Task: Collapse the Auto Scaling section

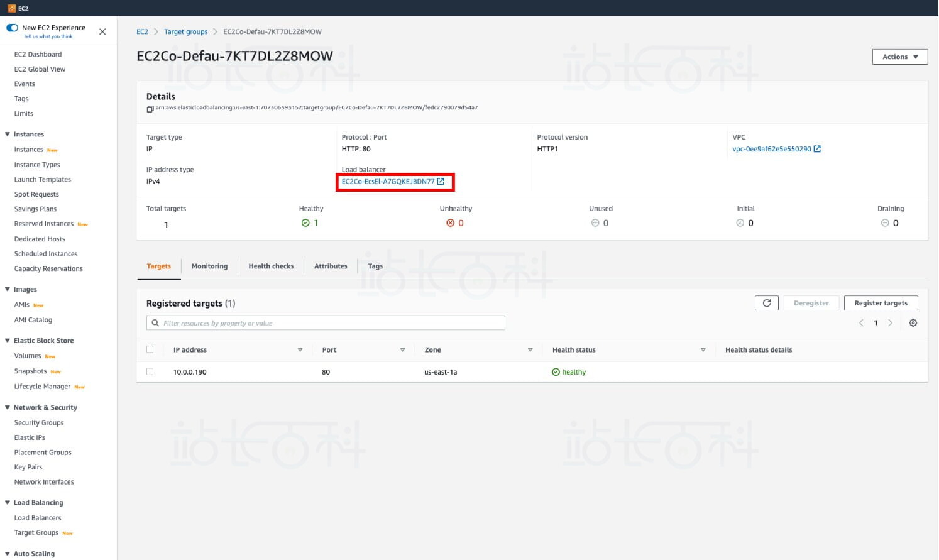Action: 8,554
